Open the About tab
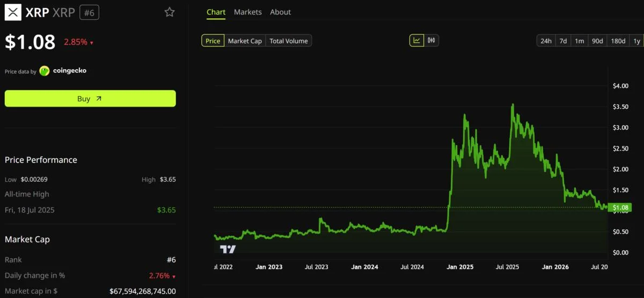Image resolution: width=644 pixels, height=298 pixels. [281, 12]
